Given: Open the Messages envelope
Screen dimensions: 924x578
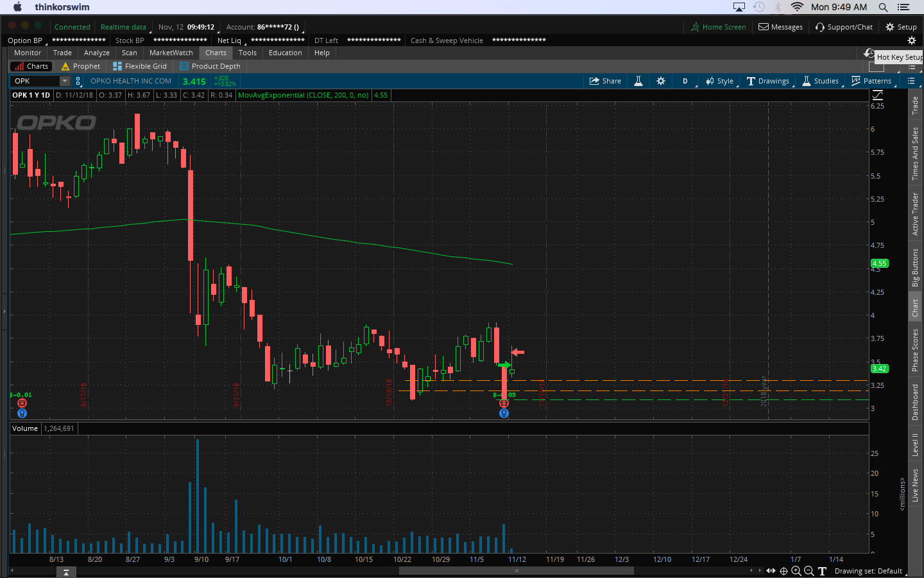Looking at the screenshot, I should pyautogui.click(x=780, y=27).
